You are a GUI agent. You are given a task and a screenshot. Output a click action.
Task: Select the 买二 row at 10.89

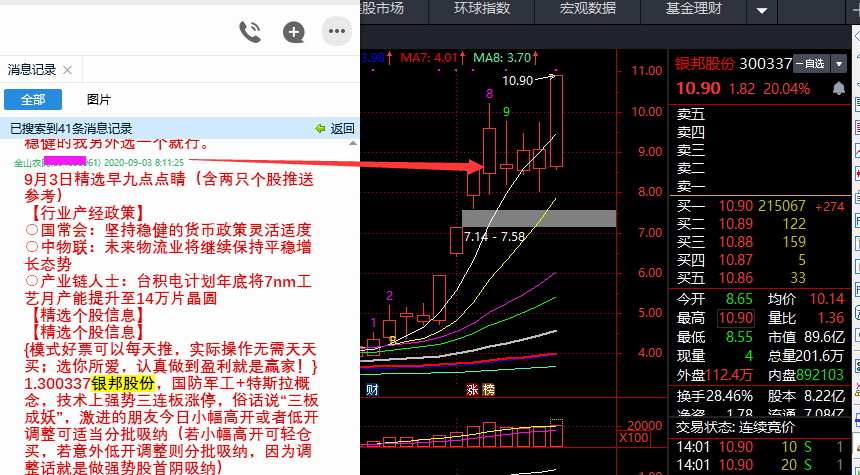tap(762, 224)
